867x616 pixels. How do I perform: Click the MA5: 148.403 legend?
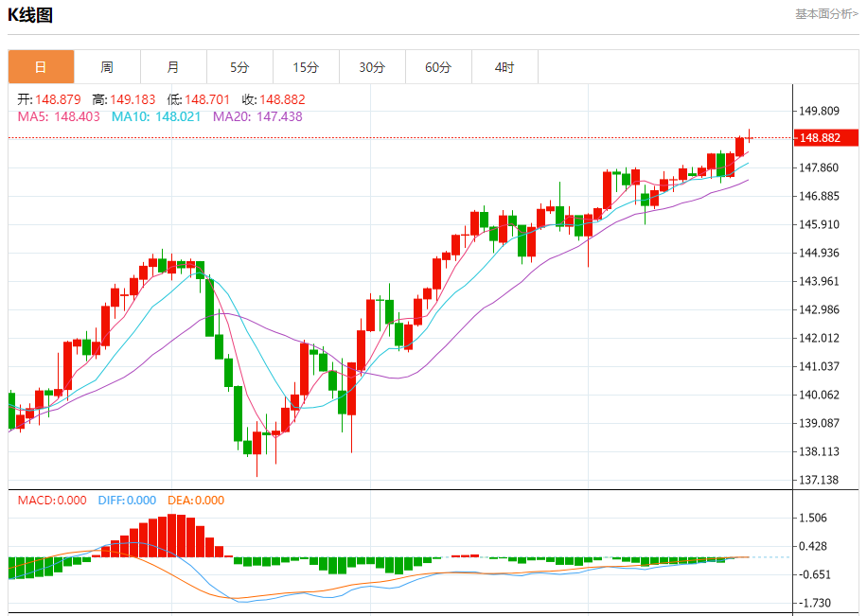(59, 116)
